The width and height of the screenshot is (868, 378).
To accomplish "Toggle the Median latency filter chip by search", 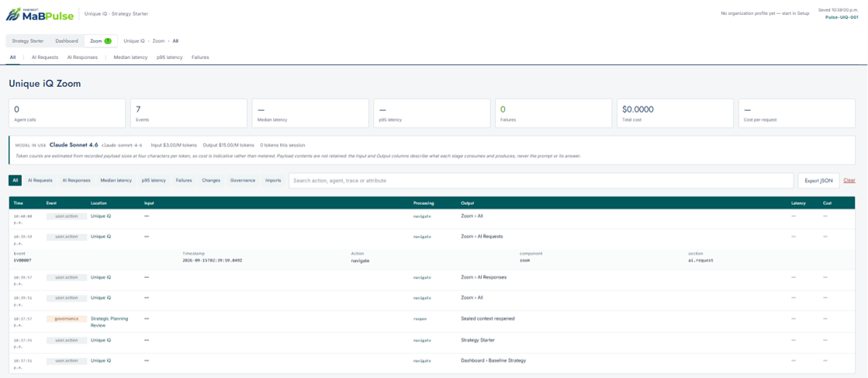I will 116,180.
